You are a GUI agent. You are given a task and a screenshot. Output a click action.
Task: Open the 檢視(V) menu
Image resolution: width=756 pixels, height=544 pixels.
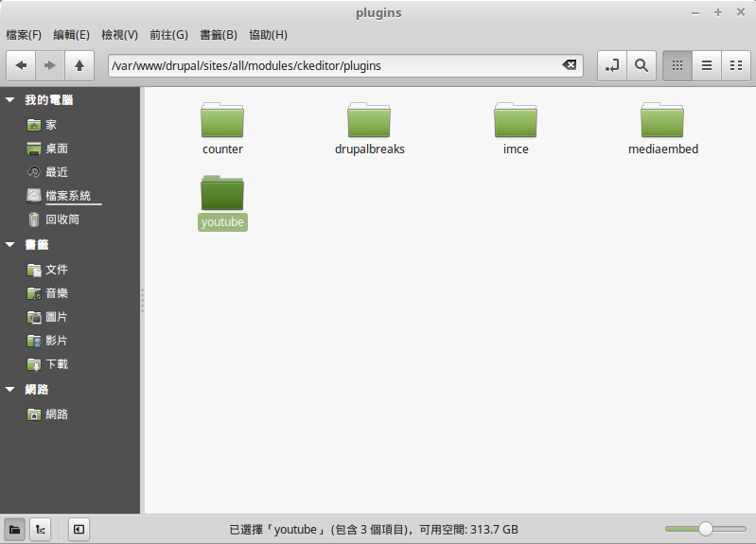pyautogui.click(x=119, y=35)
